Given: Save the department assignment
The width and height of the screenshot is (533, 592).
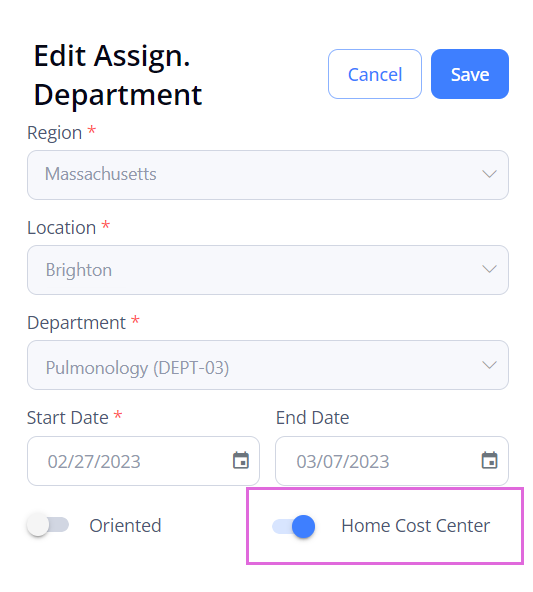Looking at the screenshot, I should point(470,74).
